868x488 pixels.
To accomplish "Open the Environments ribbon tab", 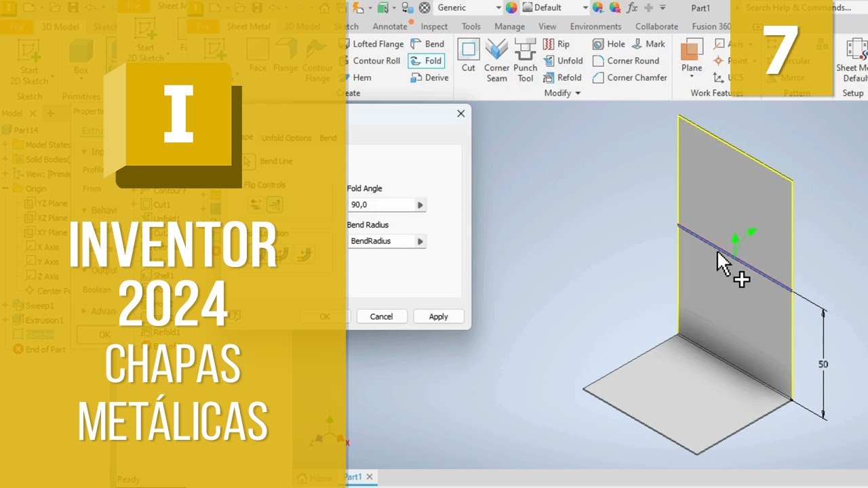I will pos(595,26).
